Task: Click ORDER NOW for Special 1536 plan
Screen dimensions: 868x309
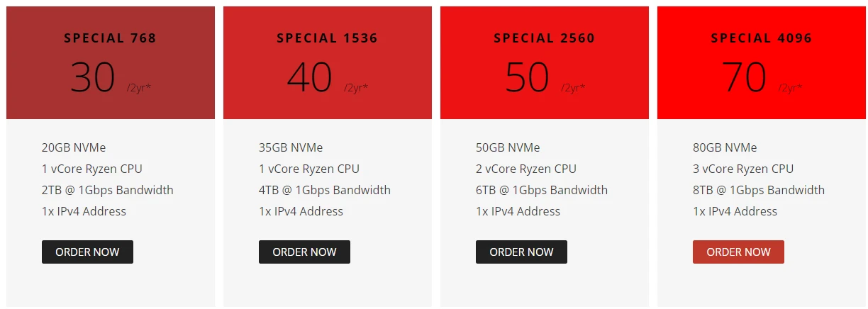Action: pyautogui.click(x=304, y=252)
